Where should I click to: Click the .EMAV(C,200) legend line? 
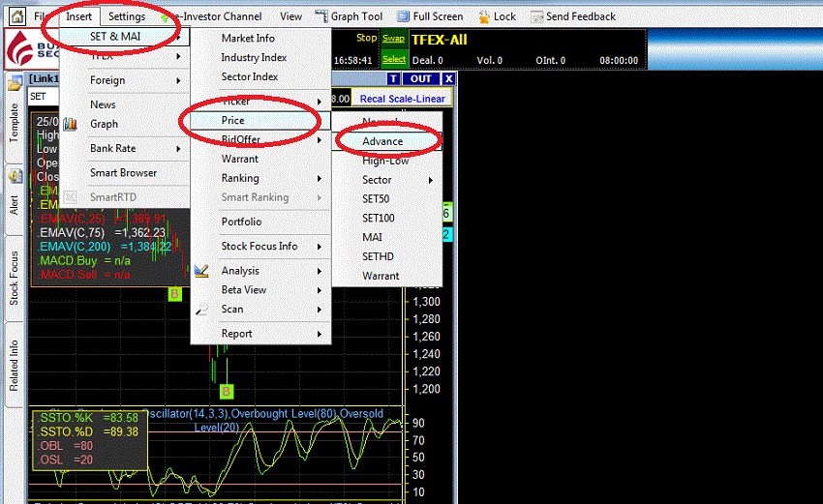point(105,247)
